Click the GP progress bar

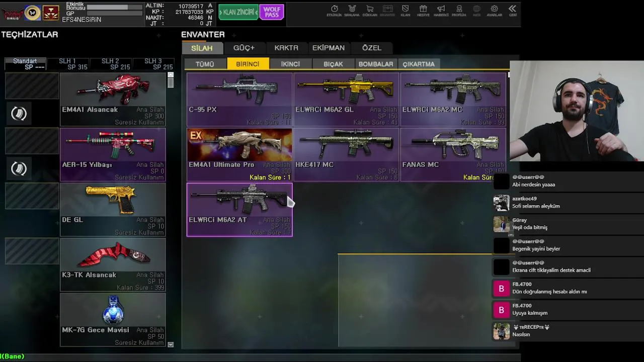pos(114,14)
